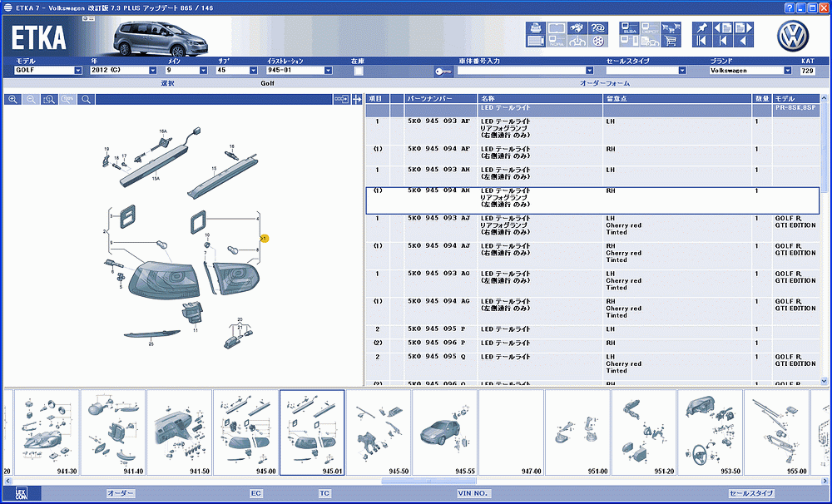Click the panel splitter arrow icon
Image resolution: width=832 pixels, height=504 pixels.
(x=357, y=99)
